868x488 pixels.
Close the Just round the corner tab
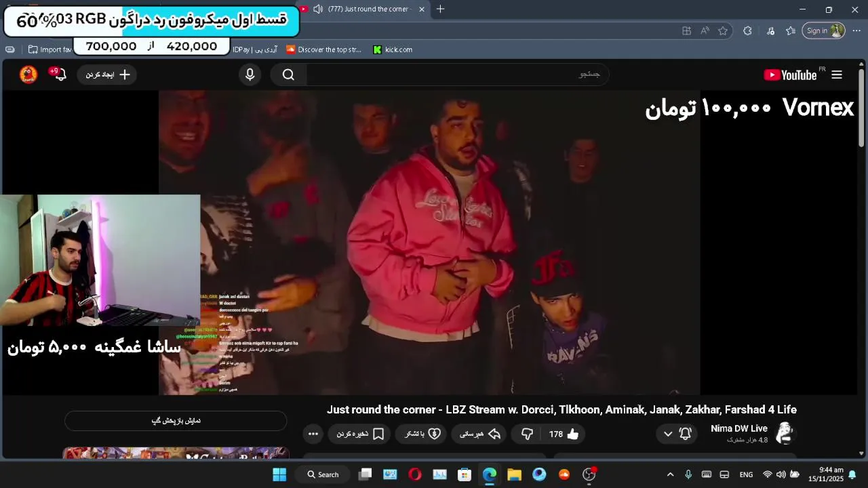(x=422, y=9)
